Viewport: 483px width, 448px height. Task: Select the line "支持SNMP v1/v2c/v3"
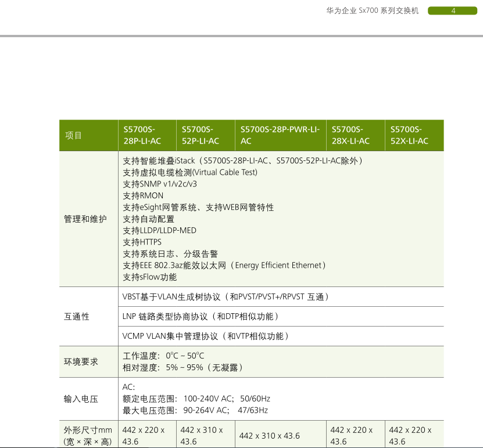pyautogui.click(x=160, y=184)
